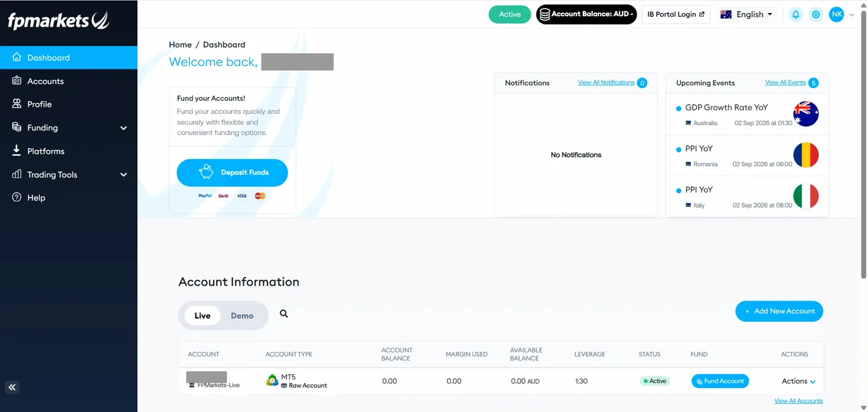Click the Romania flag on PPI event
Image resolution: width=868 pixels, height=412 pixels.
806,155
